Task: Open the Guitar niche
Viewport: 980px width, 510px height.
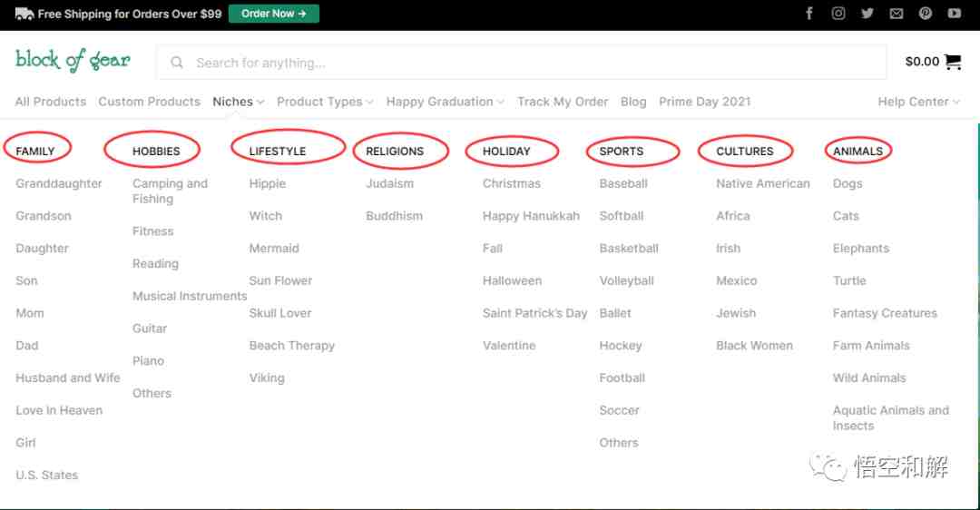Action: pos(150,329)
